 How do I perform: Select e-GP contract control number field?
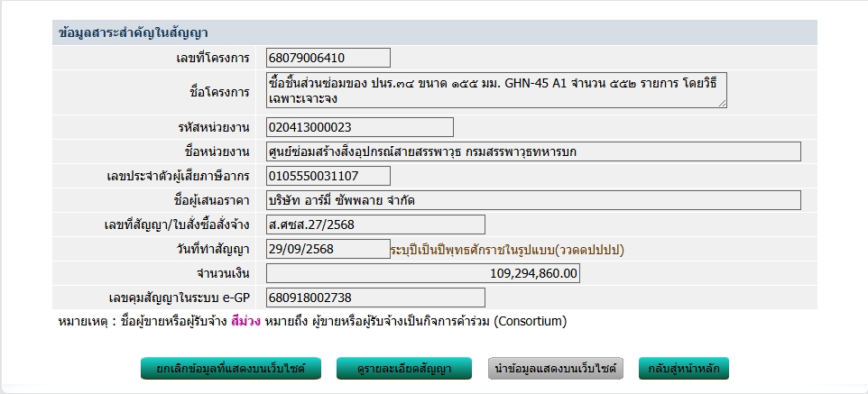click(x=375, y=298)
